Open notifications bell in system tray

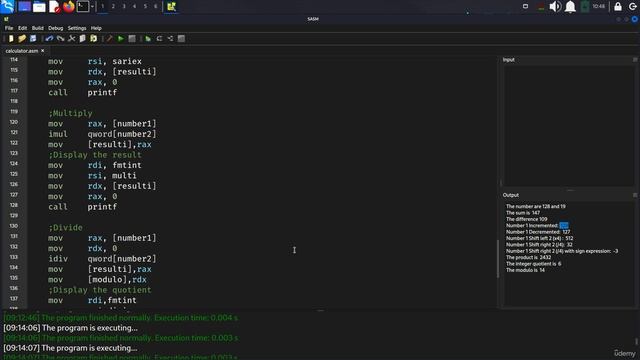point(570,6)
